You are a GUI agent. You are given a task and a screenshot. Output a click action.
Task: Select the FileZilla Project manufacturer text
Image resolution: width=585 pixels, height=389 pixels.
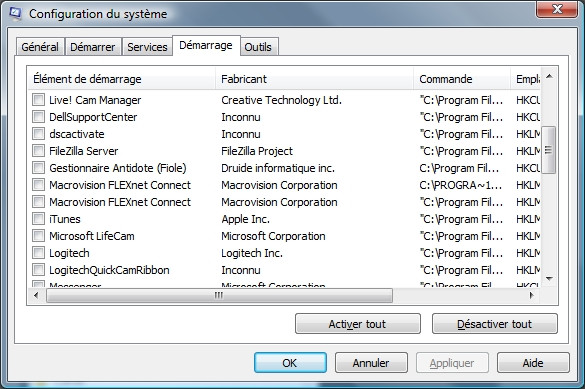257,151
